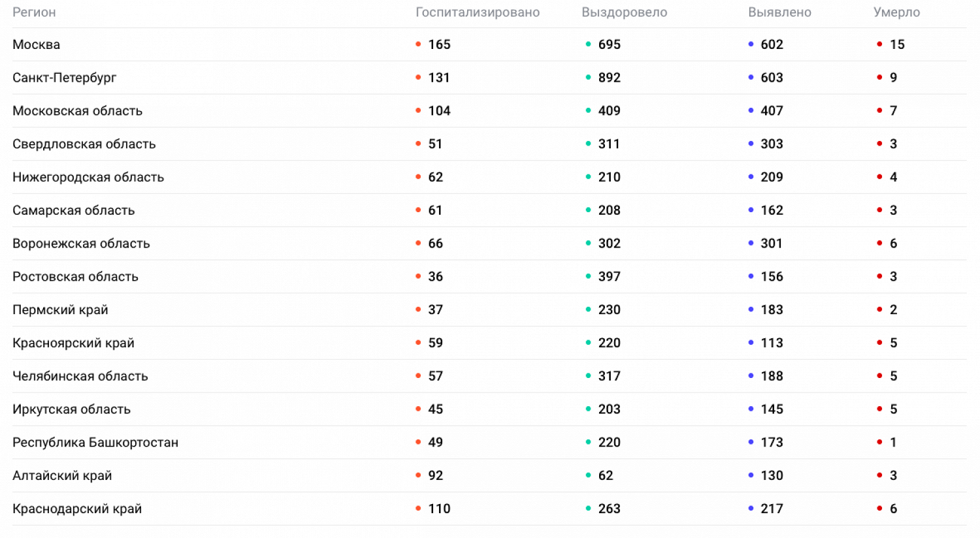Click the green dot beside Санкт-Петербург's 892
Image resolution: width=980 pixels, height=538 pixels.
[588, 78]
